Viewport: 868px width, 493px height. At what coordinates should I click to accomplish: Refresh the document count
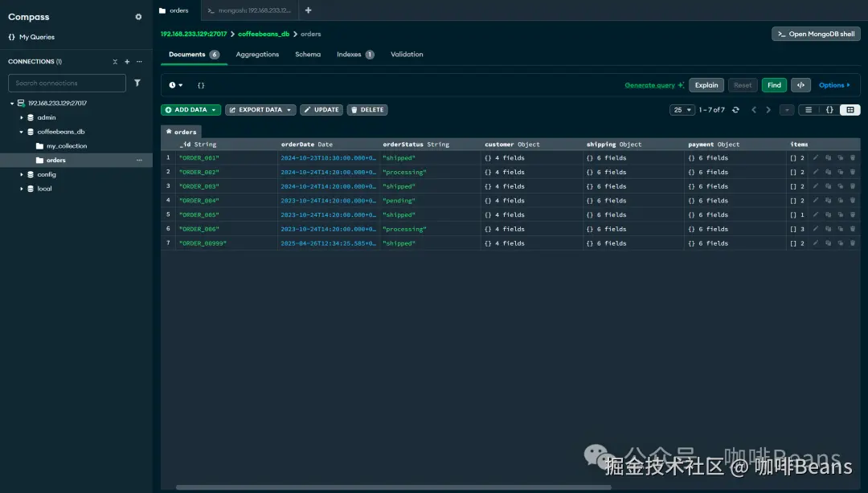point(735,110)
